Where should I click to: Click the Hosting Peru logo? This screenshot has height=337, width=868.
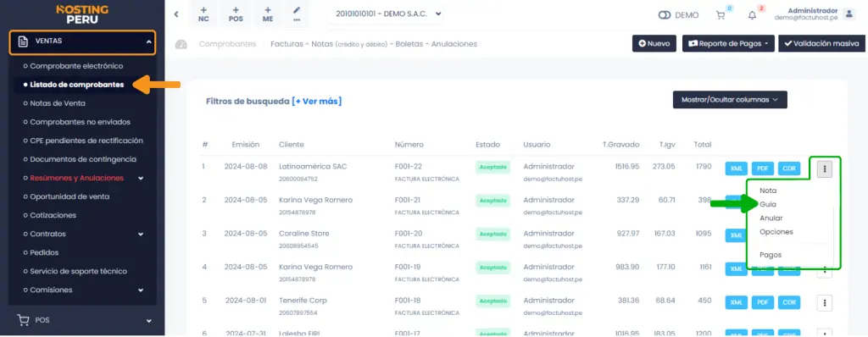click(82, 14)
